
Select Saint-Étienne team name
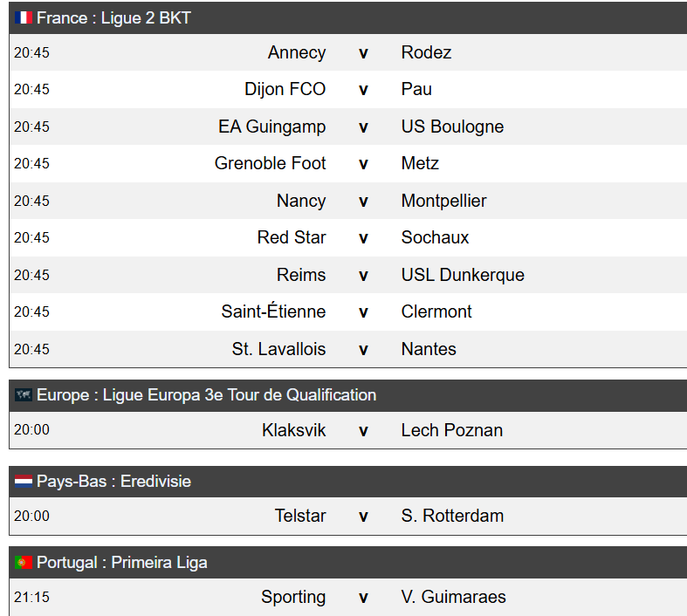tap(273, 311)
